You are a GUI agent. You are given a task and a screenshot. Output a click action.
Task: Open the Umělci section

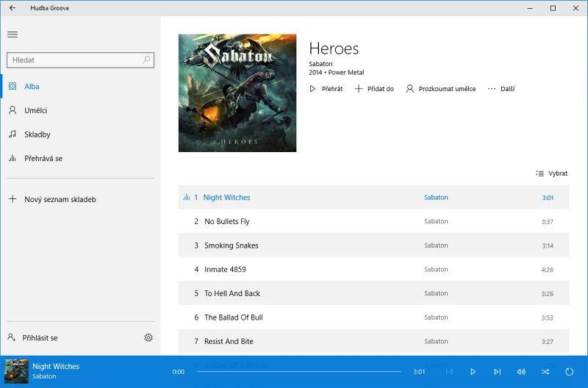[80, 110]
